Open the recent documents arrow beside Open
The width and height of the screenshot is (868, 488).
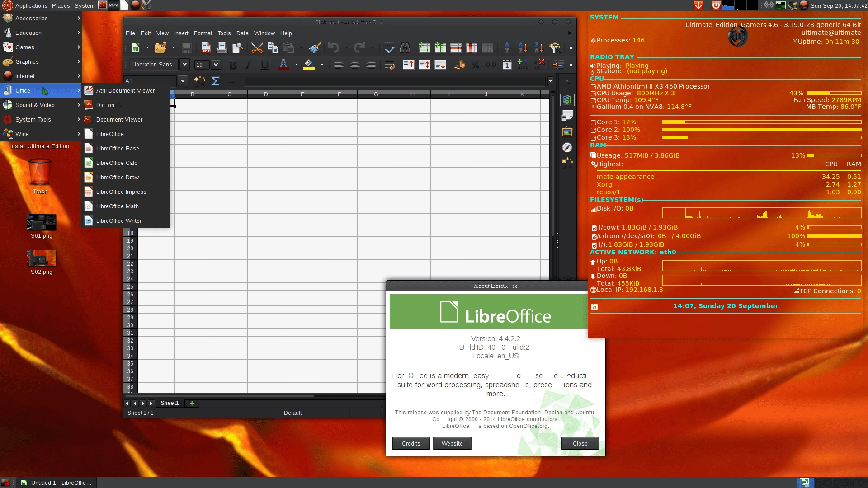tap(173, 48)
